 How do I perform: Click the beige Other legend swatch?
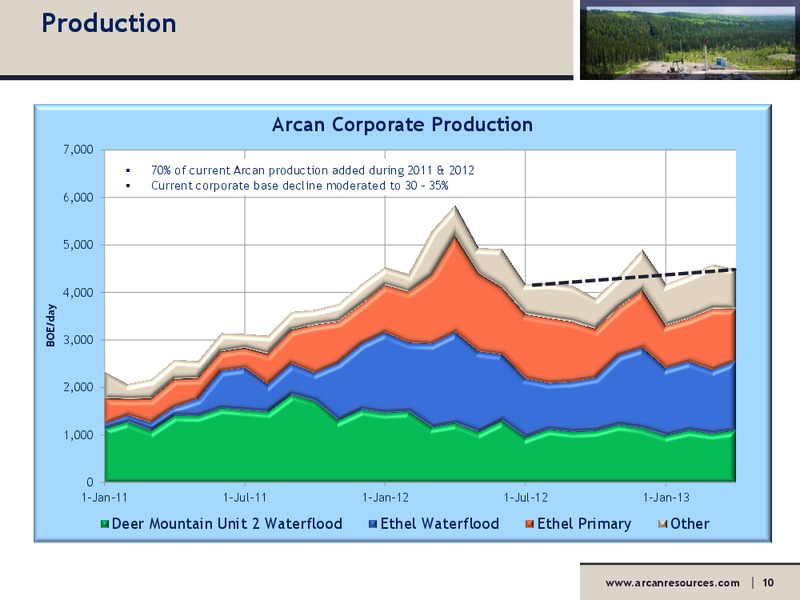(663, 524)
